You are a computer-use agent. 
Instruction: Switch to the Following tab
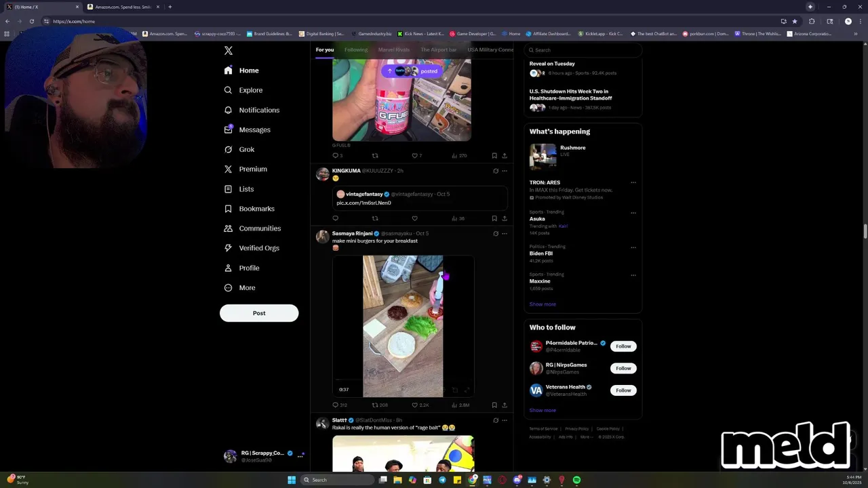click(356, 49)
